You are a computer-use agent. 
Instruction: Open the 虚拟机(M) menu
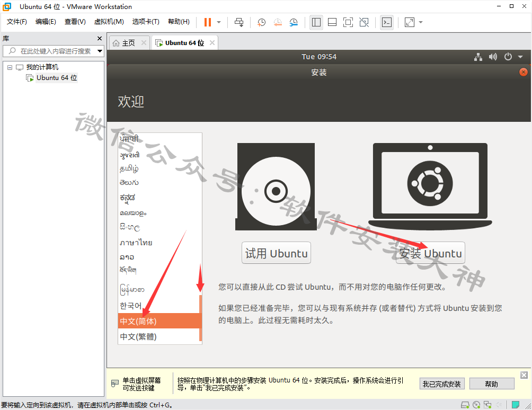pos(109,22)
